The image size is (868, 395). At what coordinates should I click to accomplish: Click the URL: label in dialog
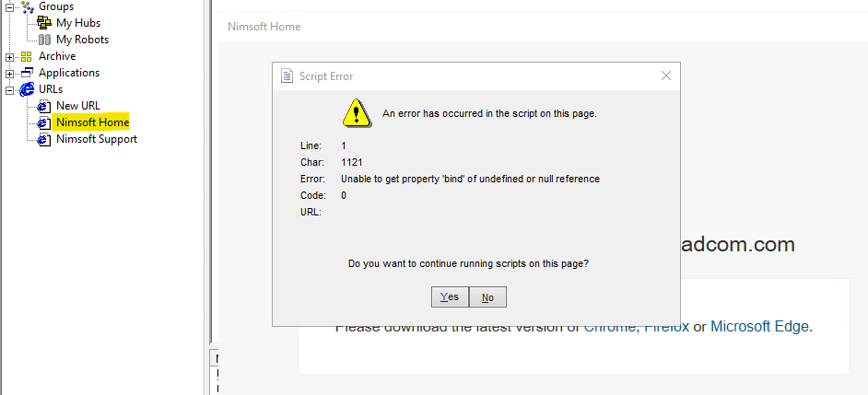[x=311, y=212]
